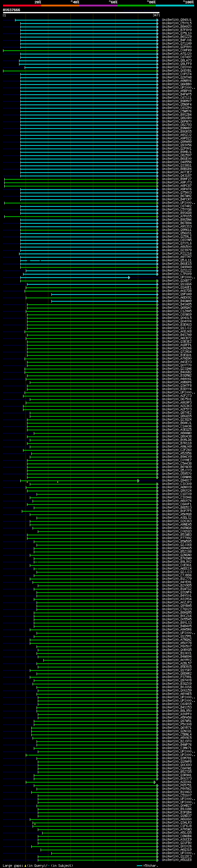
Task: Click UniRef100_B9RMV7 hit label
Action: click(177, 101)
